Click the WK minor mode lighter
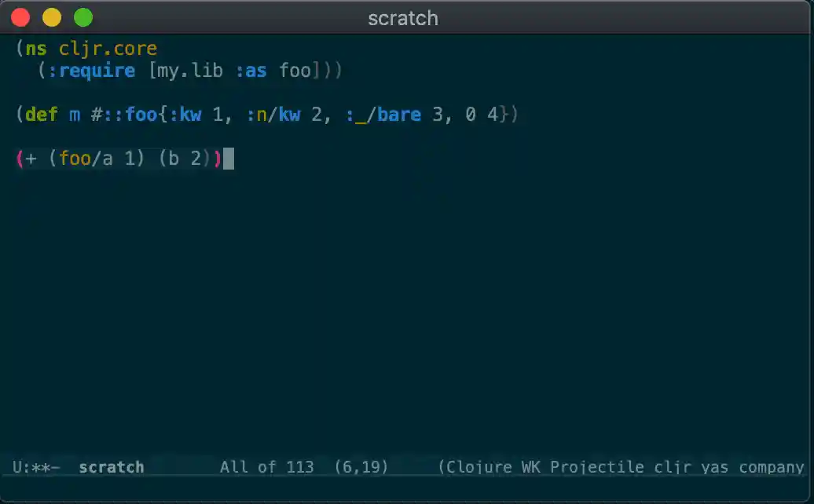The height and width of the screenshot is (504, 814). coord(531,467)
